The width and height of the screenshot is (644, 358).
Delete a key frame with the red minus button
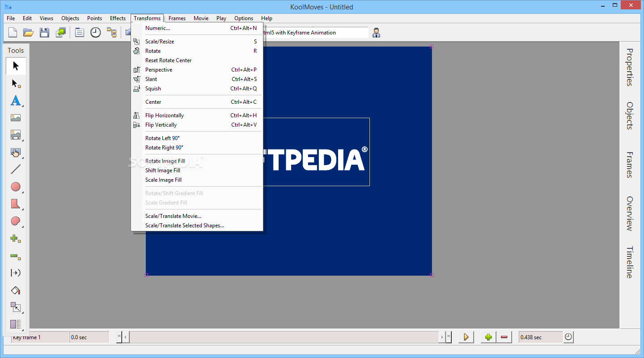click(x=504, y=337)
